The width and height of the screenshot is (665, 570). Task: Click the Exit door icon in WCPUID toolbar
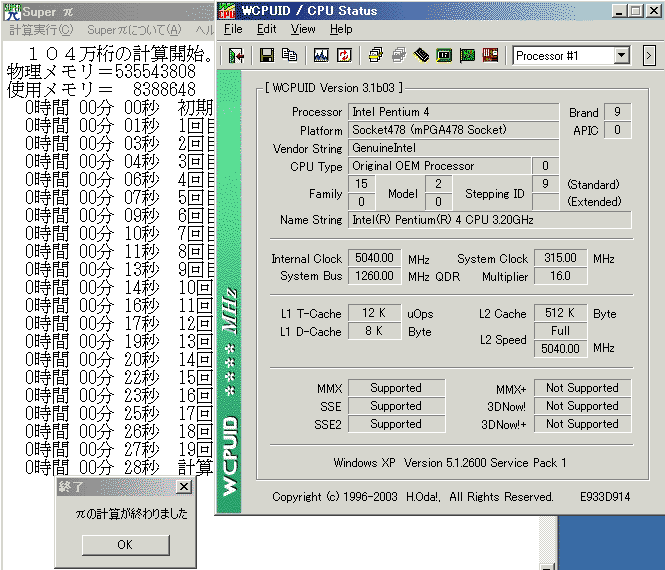(236, 56)
